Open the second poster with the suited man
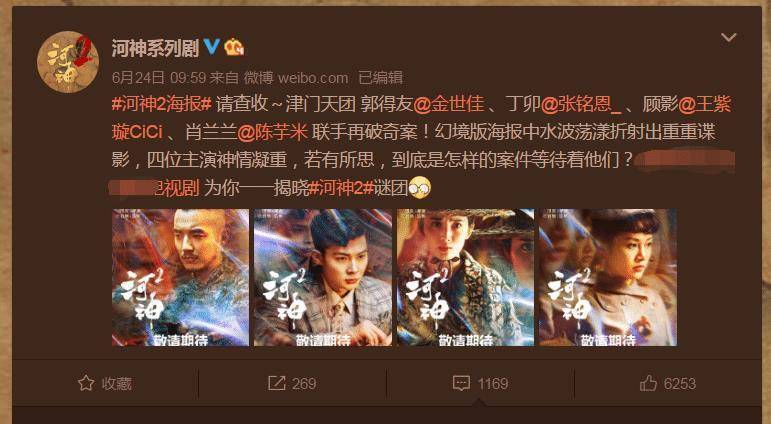The width and height of the screenshot is (771, 424). coord(323,277)
